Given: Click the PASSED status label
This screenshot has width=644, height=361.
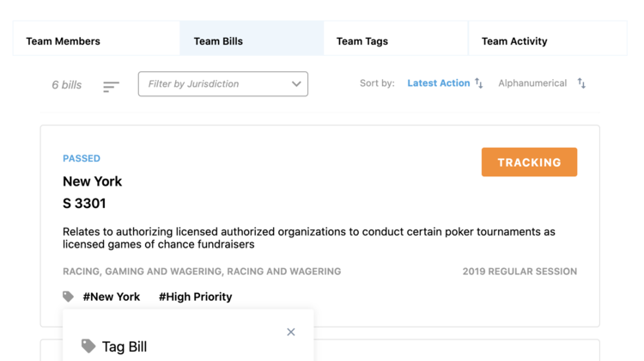Looking at the screenshot, I should click(82, 158).
